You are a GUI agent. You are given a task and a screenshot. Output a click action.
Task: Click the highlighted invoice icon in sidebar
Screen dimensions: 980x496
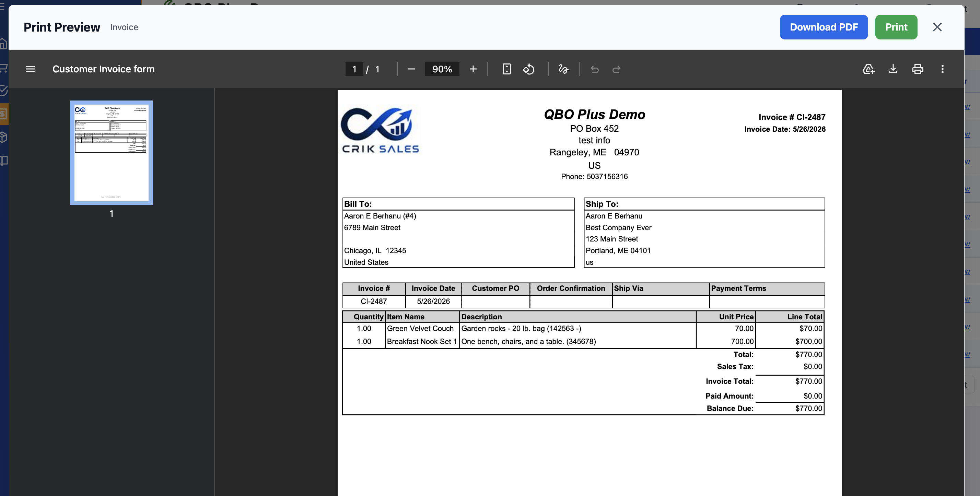tap(4, 114)
